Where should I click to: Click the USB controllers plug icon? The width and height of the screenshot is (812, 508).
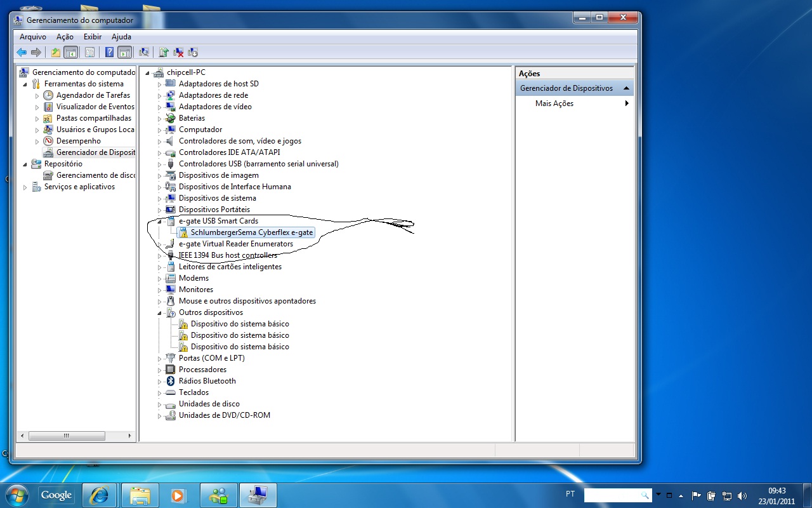[170, 164]
